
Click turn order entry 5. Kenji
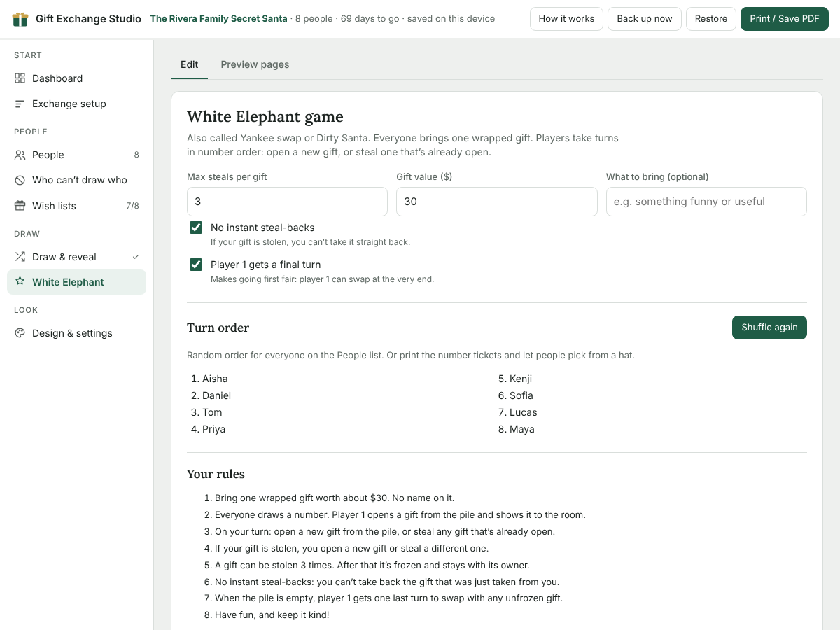[515, 379]
